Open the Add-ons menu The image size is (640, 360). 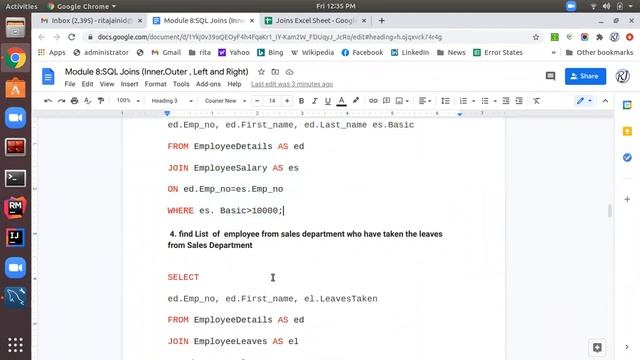click(208, 84)
